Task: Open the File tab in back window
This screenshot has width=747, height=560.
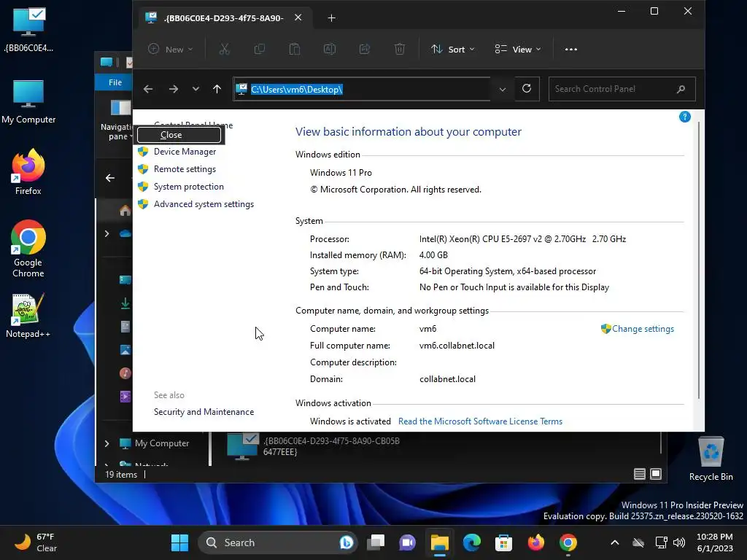Action: pos(115,82)
